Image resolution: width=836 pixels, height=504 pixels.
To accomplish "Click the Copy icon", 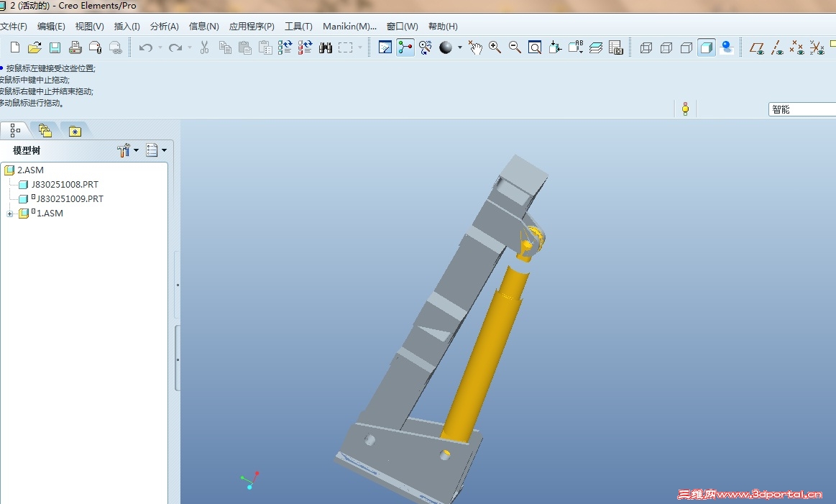I will pos(225,47).
